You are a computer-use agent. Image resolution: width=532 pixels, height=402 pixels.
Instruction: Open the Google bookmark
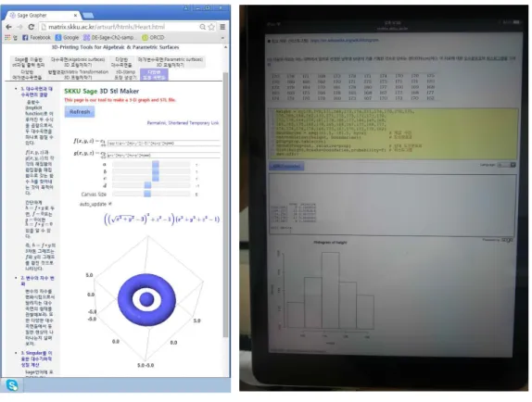tap(67, 37)
